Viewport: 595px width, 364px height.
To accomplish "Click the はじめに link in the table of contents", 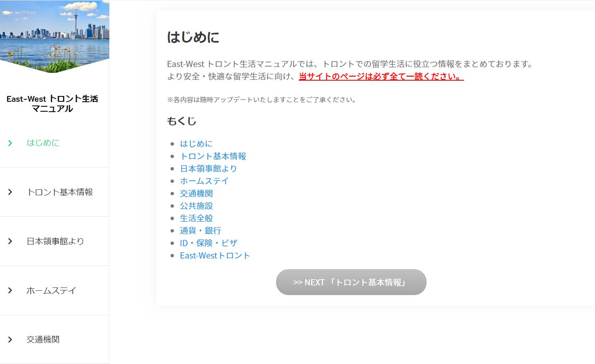I will click(x=196, y=144).
